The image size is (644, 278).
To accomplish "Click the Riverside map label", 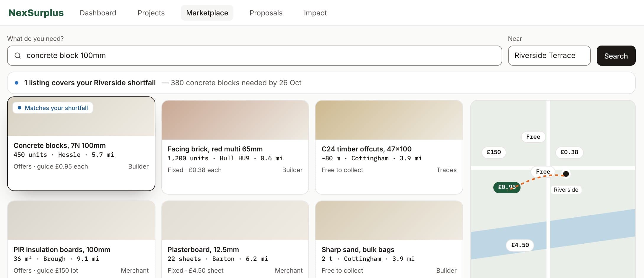I will click(x=566, y=190).
